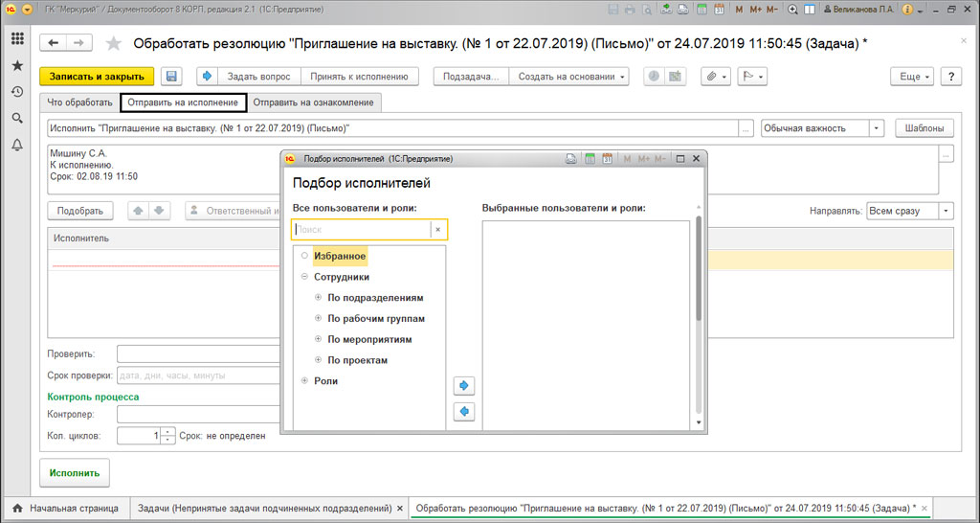Screen dimensions: 980x523
Task: Click the 'Исполнить' button
Action: click(x=75, y=473)
